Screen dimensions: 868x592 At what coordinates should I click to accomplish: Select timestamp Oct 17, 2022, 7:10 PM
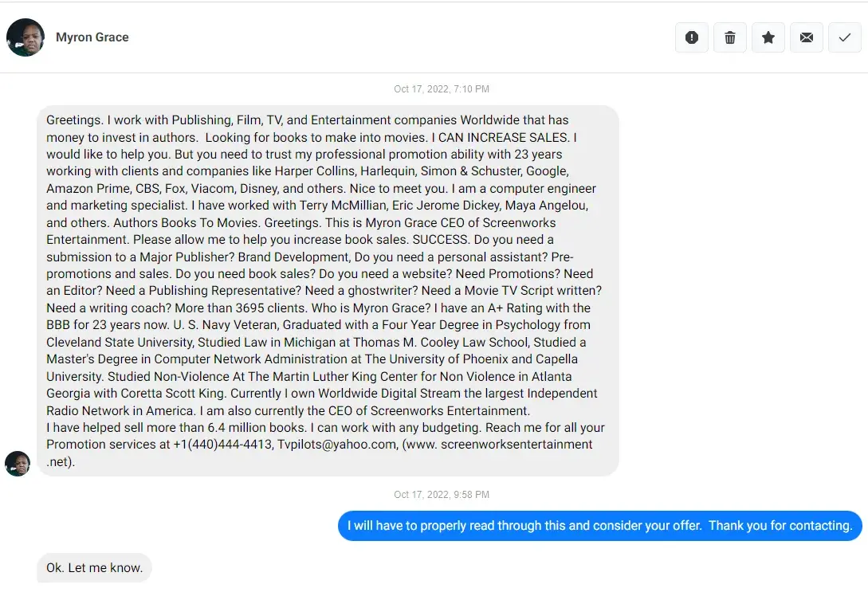(x=442, y=89)
